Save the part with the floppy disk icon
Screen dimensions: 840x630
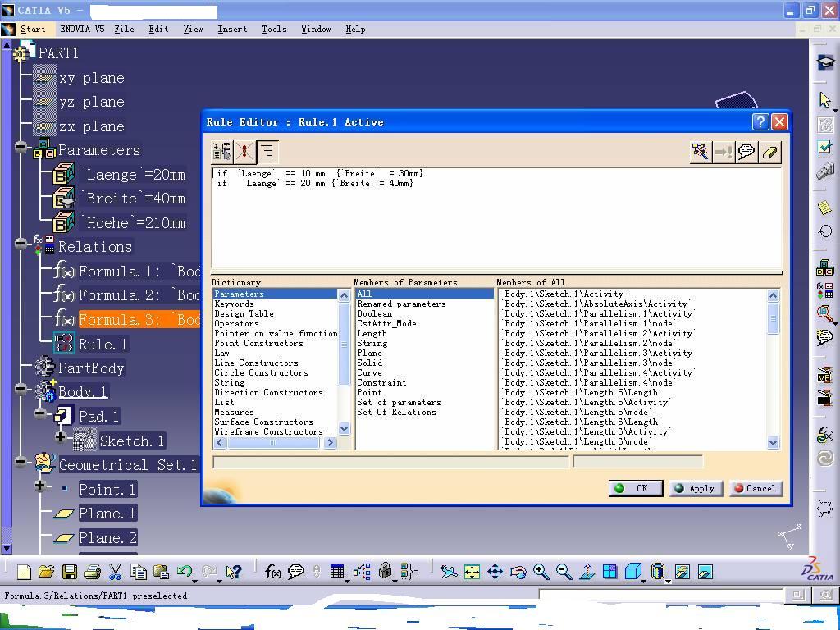click(x=70, y=572)
